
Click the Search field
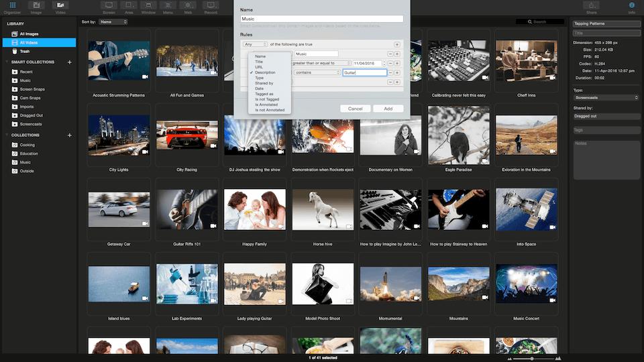tap(539, 22)
